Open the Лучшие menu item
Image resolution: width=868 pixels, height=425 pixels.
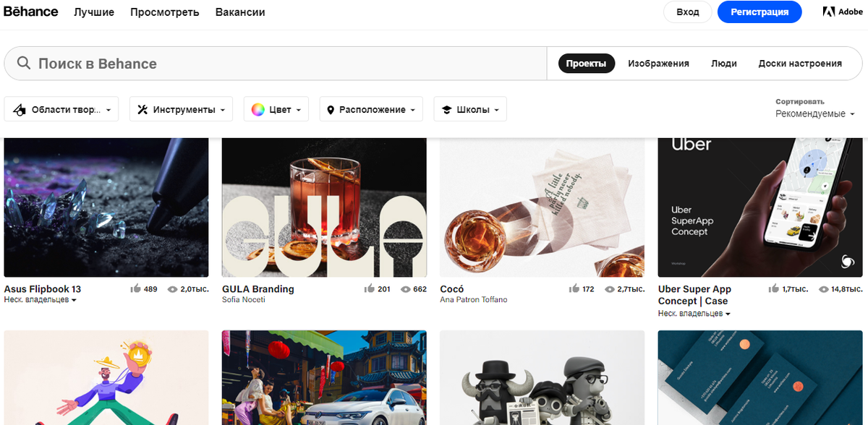[94, 12]
